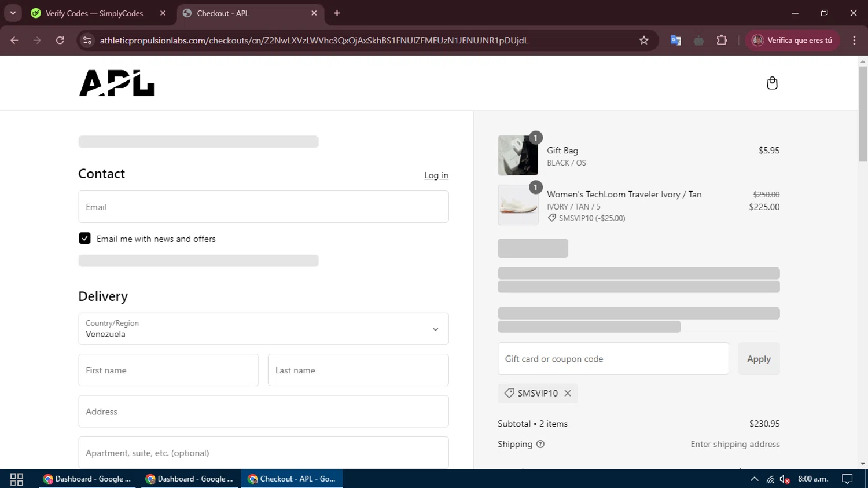Switch to the Verify Codes — SimplyCodes tab
This screenshot has height=488, width=868.
tap(98, 13)
